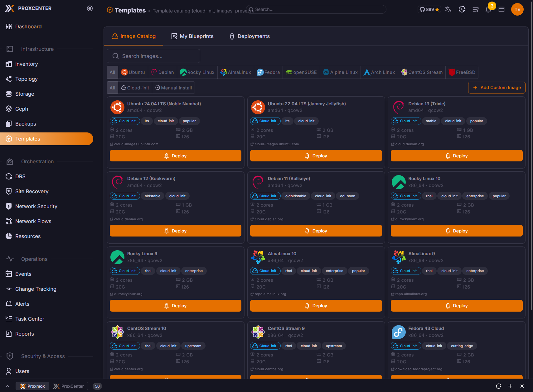
Task: Filter images by Debian
Action: coord(162,72)
